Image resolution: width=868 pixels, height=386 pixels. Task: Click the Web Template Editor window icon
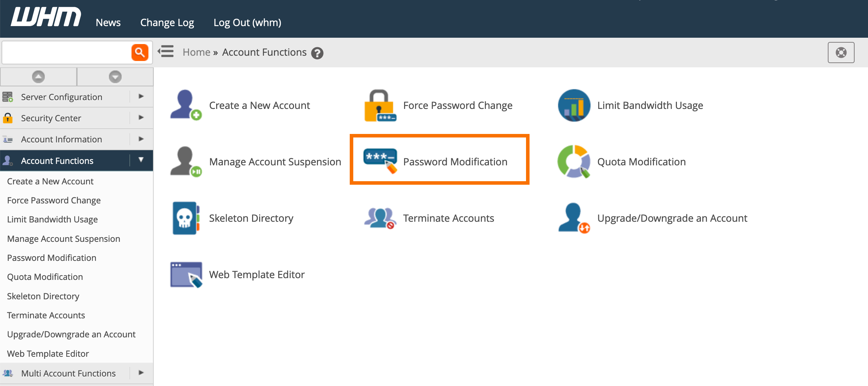(x=186, y=275)
